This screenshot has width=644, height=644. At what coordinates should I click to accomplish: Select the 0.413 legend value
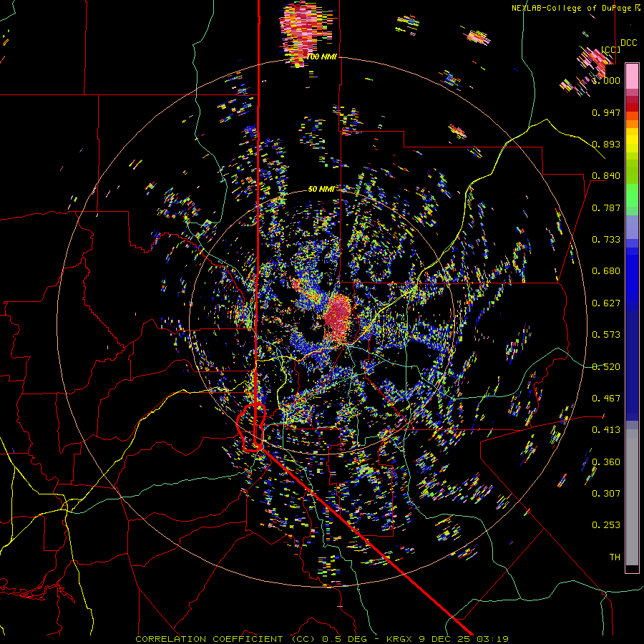606,430
